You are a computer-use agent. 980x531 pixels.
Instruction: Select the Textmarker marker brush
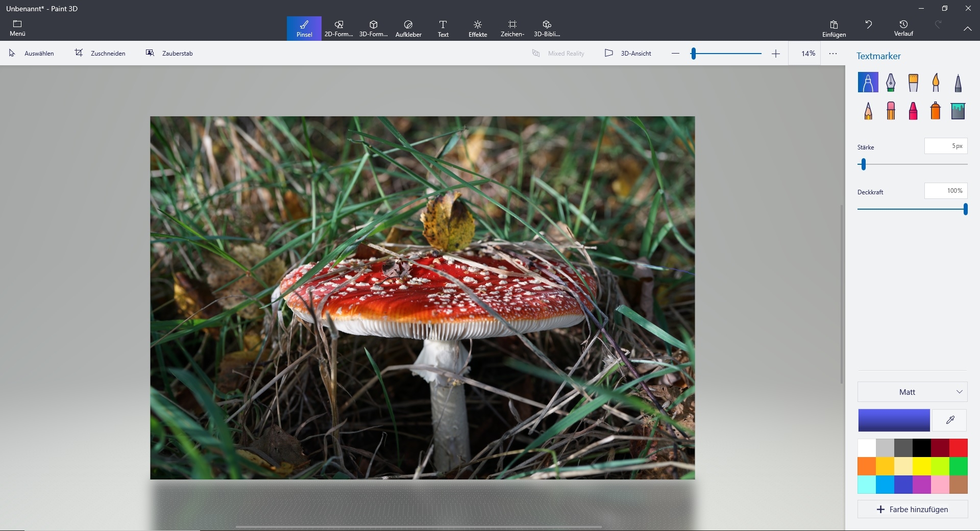point(868,82)
